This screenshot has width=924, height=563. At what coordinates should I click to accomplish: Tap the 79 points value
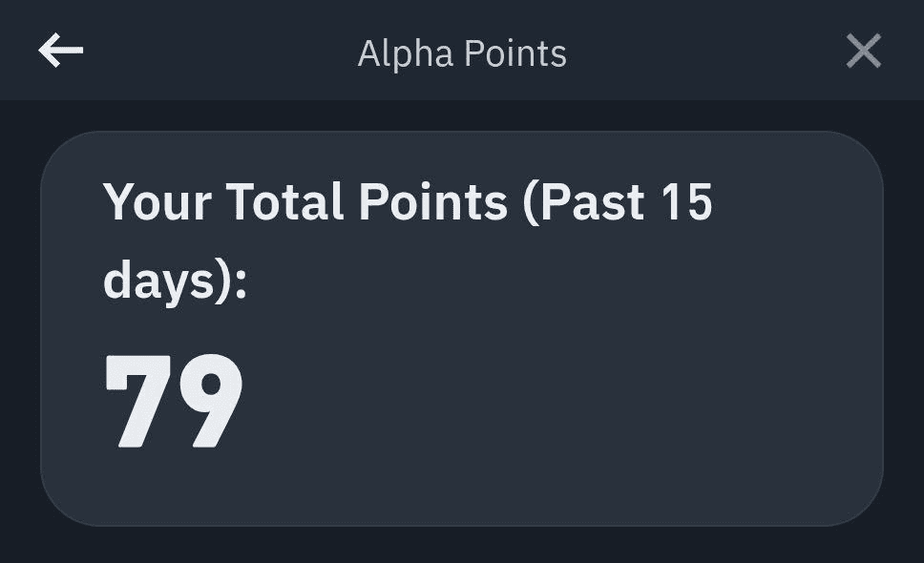pyautogui.click(x=174, y=401)
